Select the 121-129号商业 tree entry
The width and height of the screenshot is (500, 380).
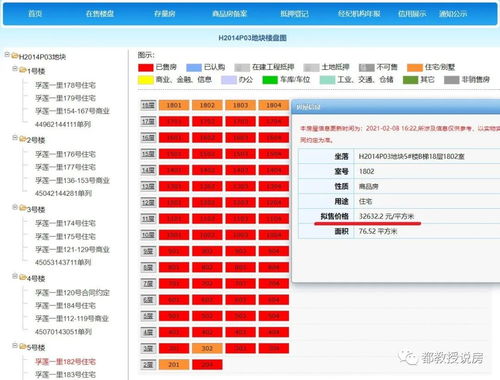(72, 249)
